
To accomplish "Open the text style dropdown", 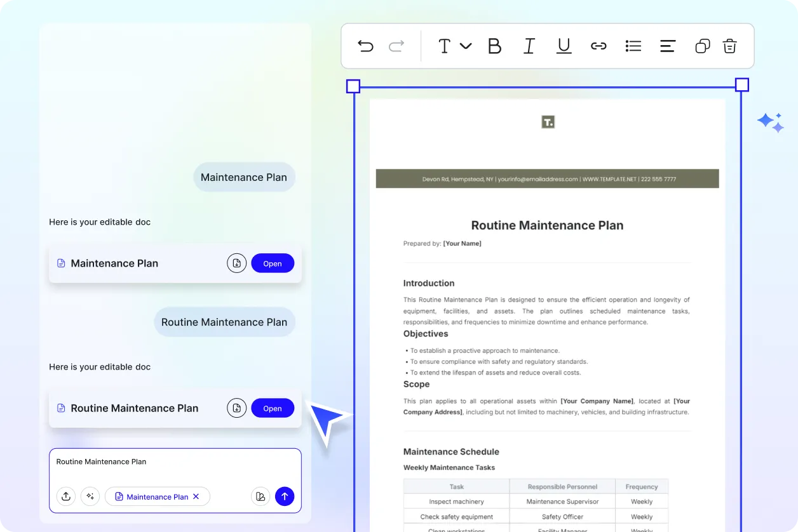I will click(454, 46).
